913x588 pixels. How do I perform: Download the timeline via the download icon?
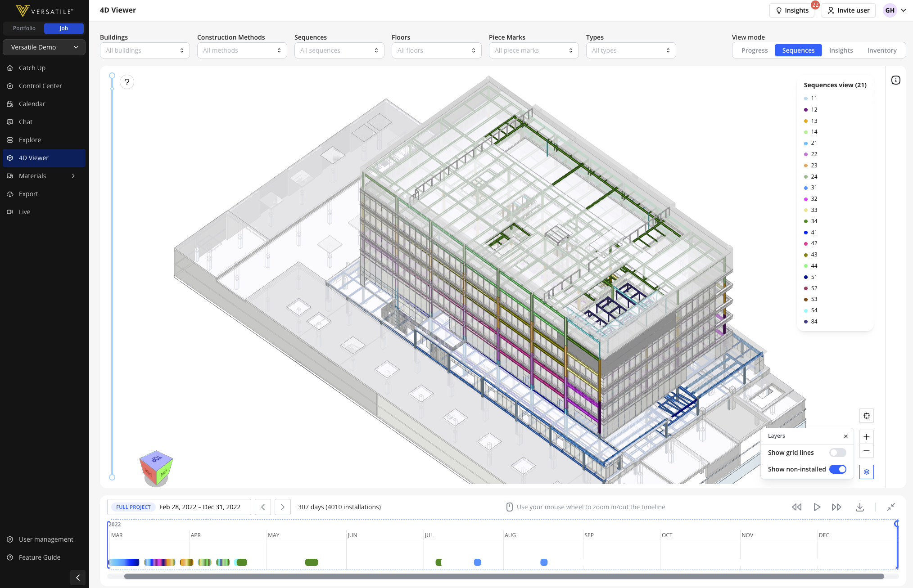pos(860,507)
